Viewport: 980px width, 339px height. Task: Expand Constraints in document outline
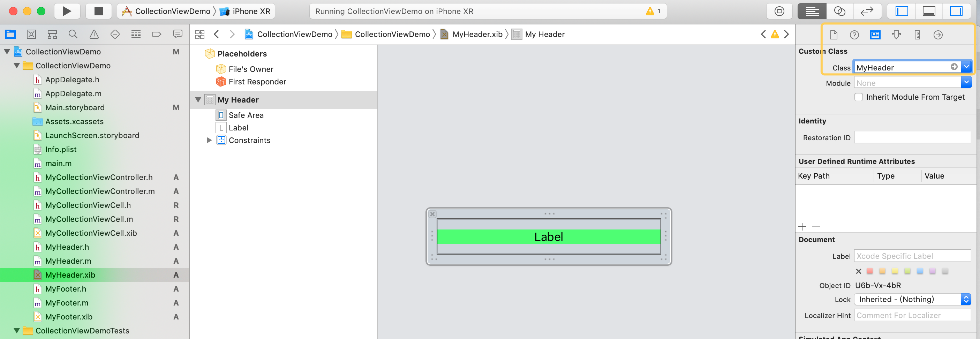209,140
